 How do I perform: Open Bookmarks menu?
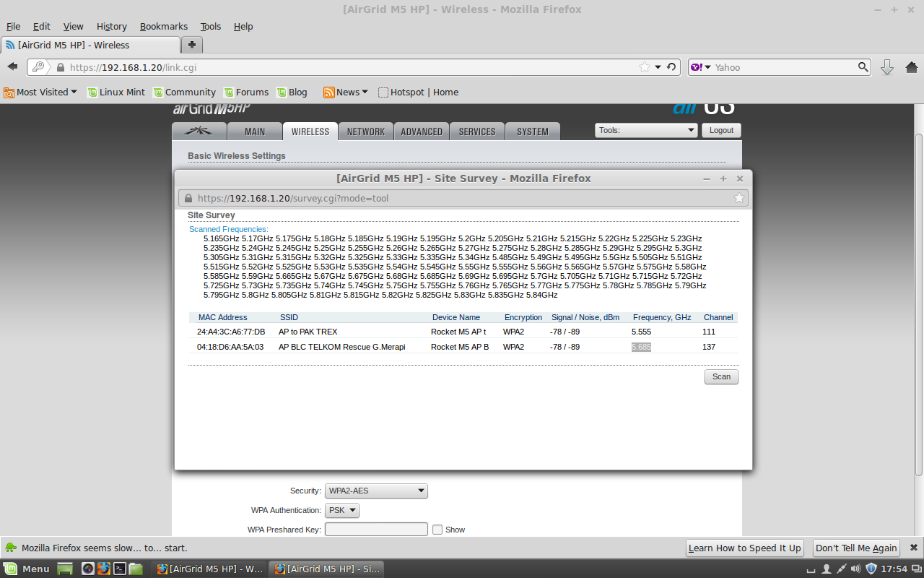click(x=163, y=26)
